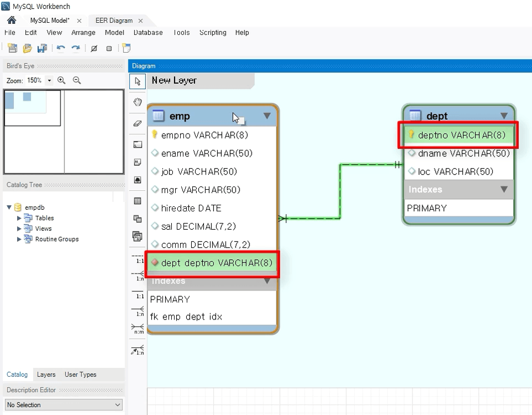This screenshot has width=532, height=415.
Task: Open the Tools menu
Action: pyautogui.click(x=182, y=33)
